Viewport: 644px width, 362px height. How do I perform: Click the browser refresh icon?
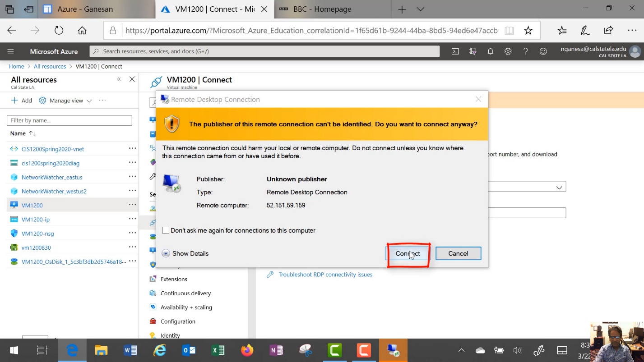(59, 31)
